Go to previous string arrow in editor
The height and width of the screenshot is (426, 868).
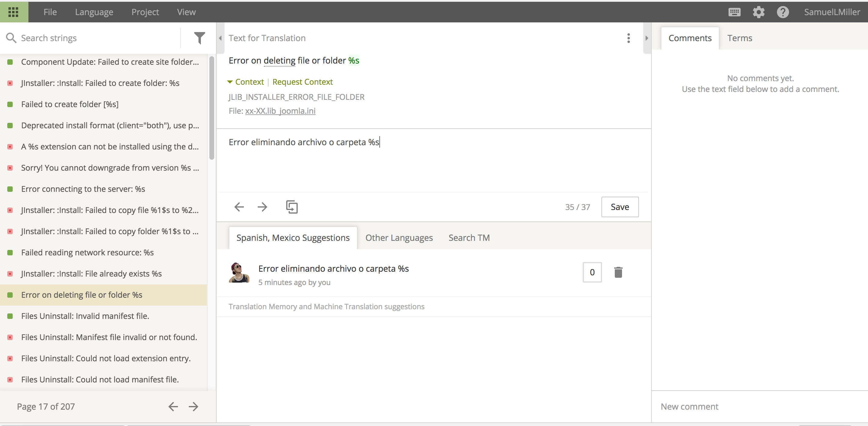pos(239,207)
